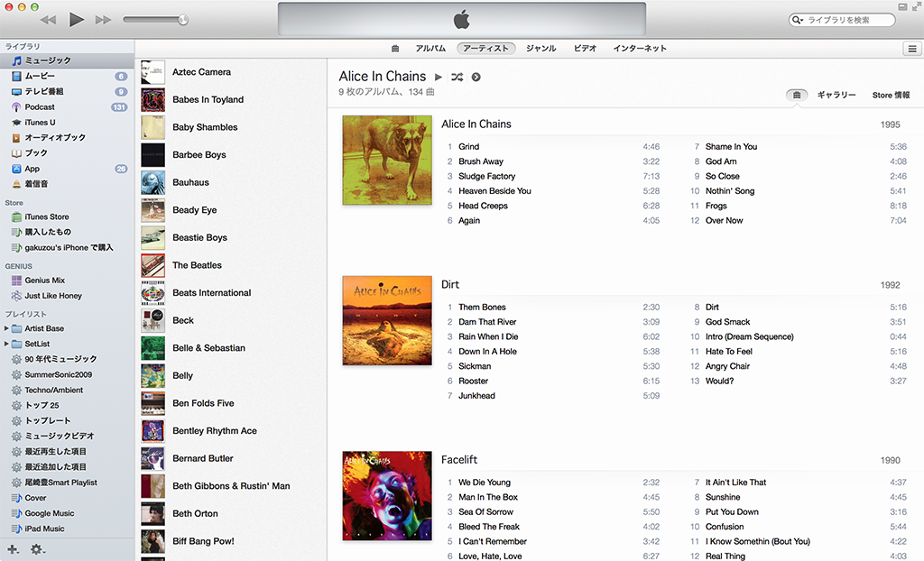Viewport: 924px width, 561px height.
Task: Open オーディオブック in the sidebar
Action: click(67, 137)
